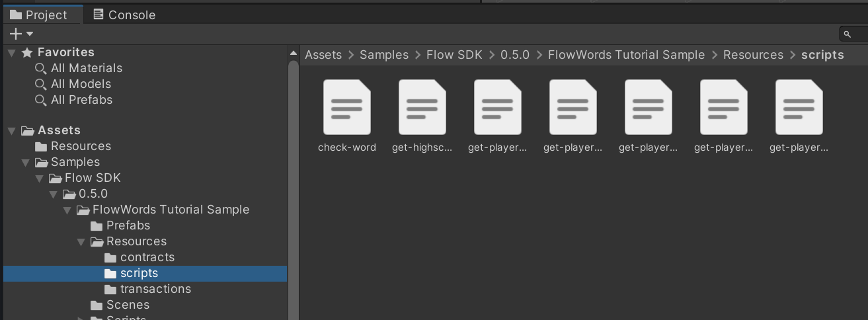
Task: Select the 0.5.0 folder in tree
Action: coord(93,194)
